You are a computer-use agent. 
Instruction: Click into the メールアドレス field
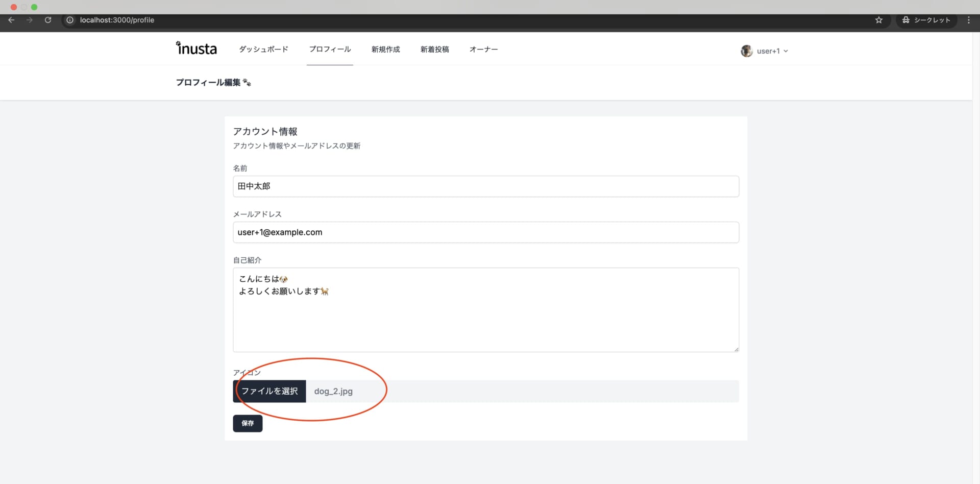point(486,232)
